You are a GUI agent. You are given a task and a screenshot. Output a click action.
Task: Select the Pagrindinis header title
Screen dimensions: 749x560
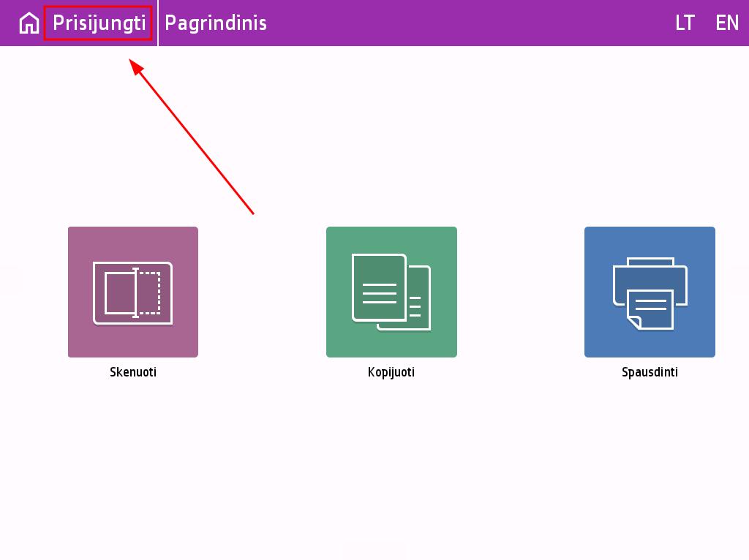point(216,23)
